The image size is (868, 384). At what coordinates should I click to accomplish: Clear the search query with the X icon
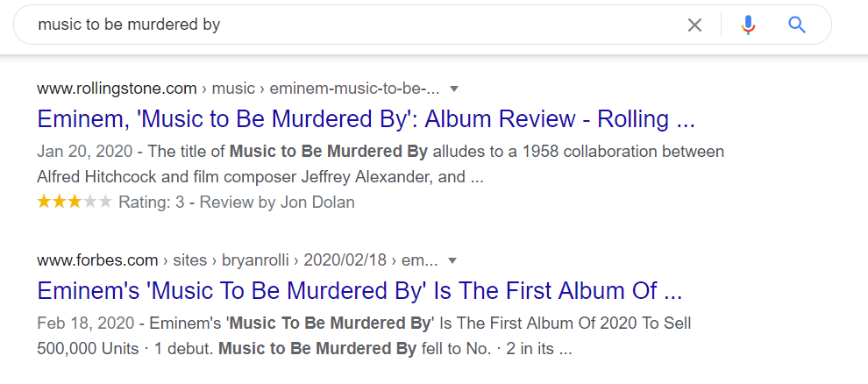click(694, 25)
